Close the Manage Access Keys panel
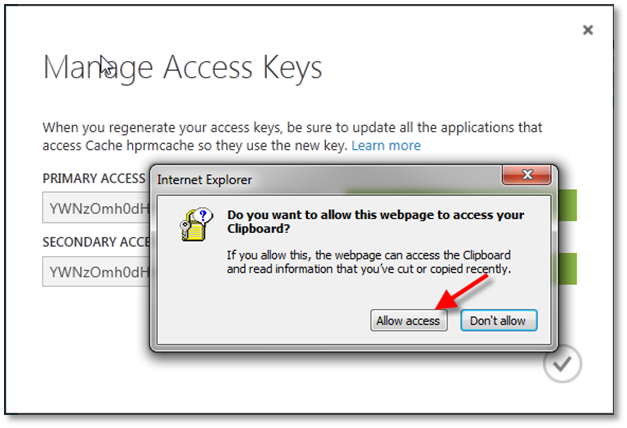This screenshot has width=627, height=428. pyautogui.click(x=588, y=30)
